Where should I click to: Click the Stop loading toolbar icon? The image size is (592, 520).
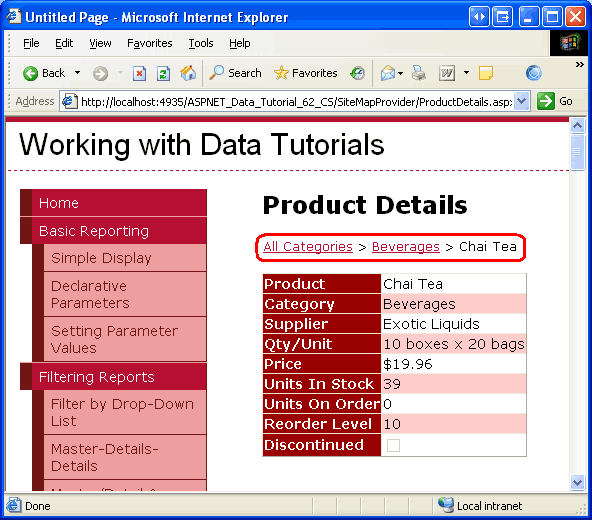(139, 73)
